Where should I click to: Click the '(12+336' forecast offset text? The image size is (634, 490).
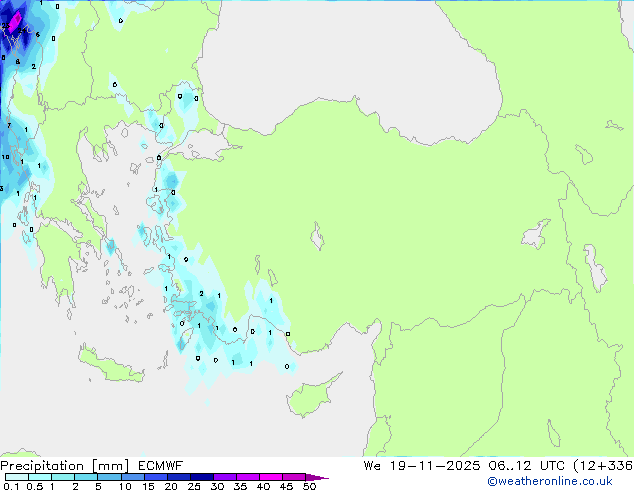(x=603, y=466)
